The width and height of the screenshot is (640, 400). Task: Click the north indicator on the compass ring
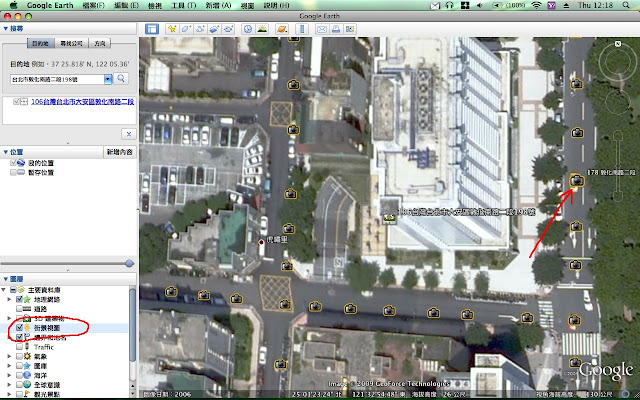[x=618, y=44]
